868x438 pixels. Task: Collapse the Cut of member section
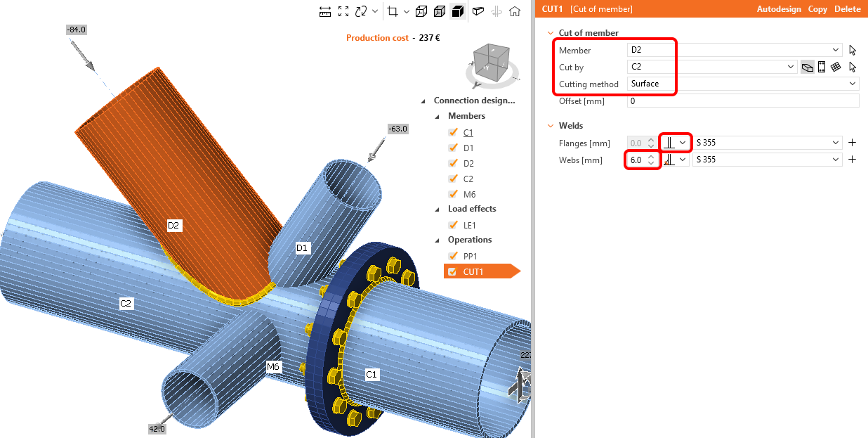click(550, 33)
